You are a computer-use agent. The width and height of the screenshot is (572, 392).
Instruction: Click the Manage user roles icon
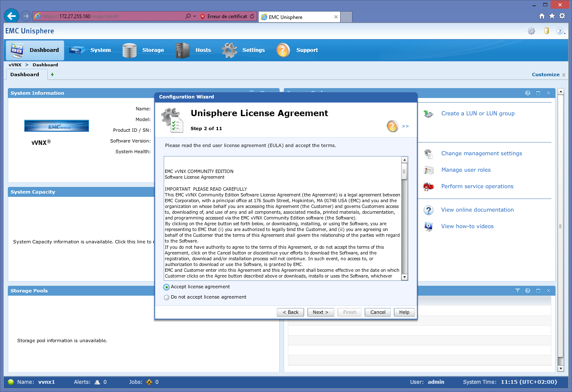point(428,170)
